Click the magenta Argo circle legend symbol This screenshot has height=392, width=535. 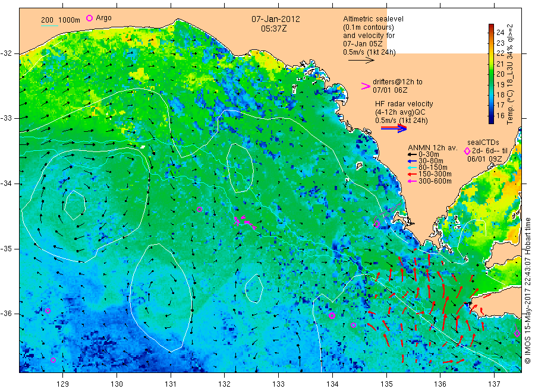[89, 18]
